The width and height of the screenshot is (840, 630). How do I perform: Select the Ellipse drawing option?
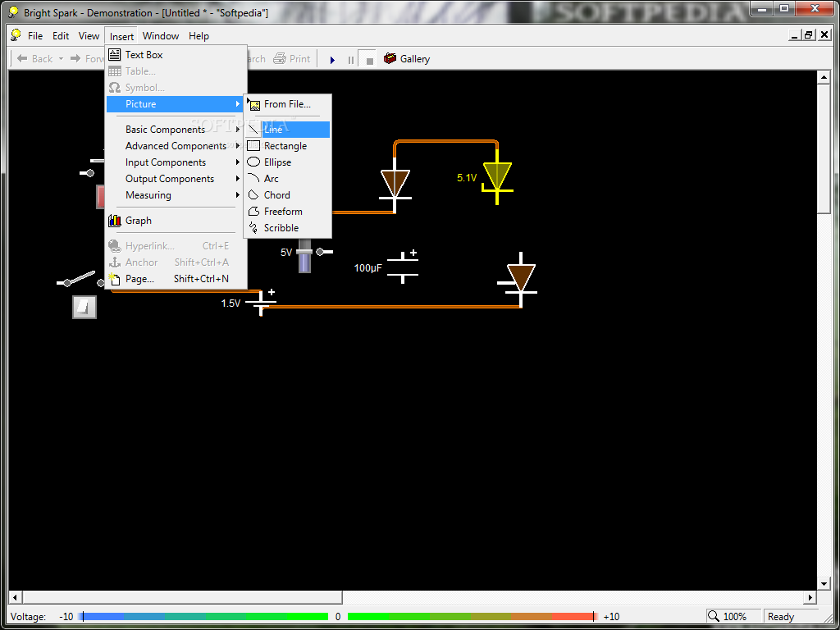[288, 162]
